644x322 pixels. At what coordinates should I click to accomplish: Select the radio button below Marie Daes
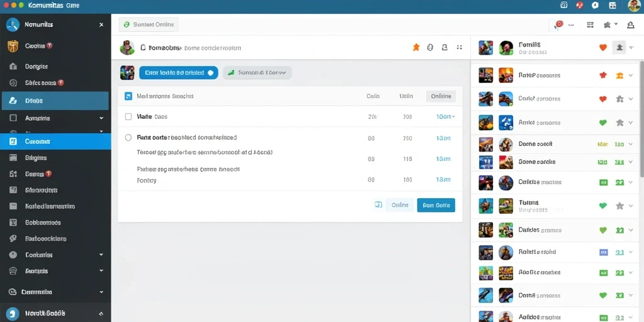(128, 138)
